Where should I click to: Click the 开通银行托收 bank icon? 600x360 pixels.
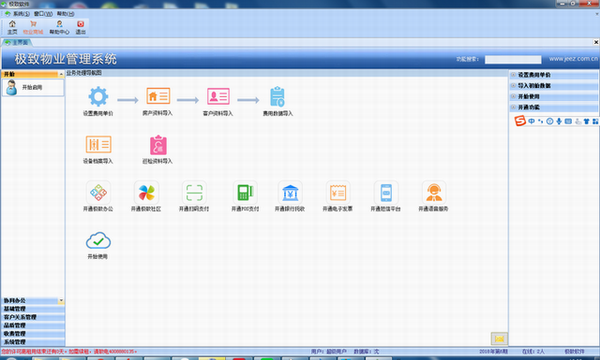(290, 192)
